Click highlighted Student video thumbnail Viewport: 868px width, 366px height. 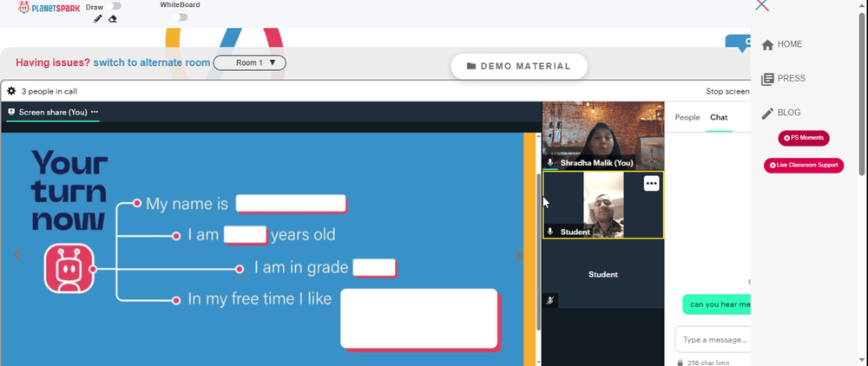(x=603, y=205)
